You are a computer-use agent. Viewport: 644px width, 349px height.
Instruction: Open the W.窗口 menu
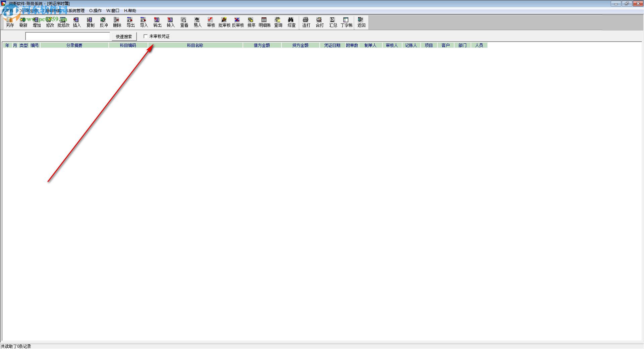[x=113, y=11]
